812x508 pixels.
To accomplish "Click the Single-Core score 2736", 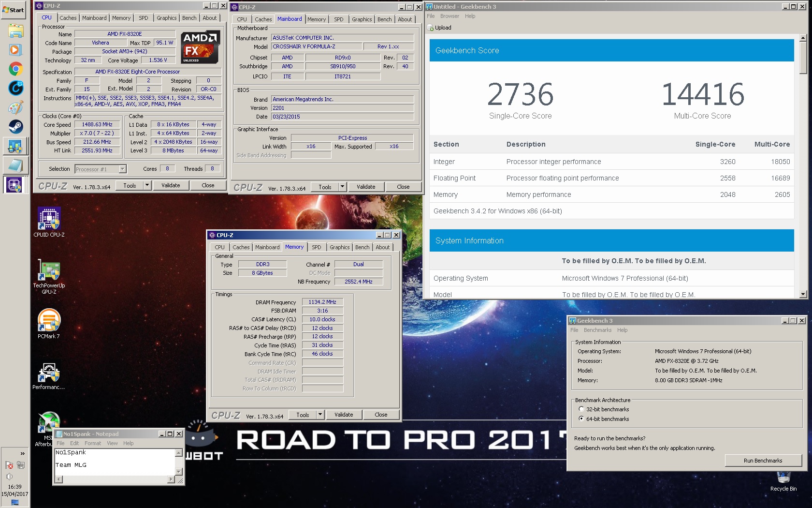I will point(520,94).
